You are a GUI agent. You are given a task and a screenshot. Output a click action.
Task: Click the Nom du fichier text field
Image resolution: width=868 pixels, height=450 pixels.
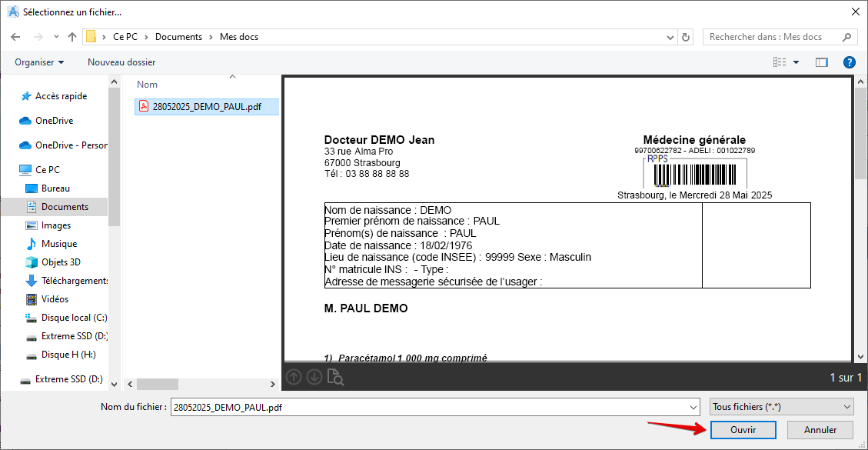(x=431, y=407)
